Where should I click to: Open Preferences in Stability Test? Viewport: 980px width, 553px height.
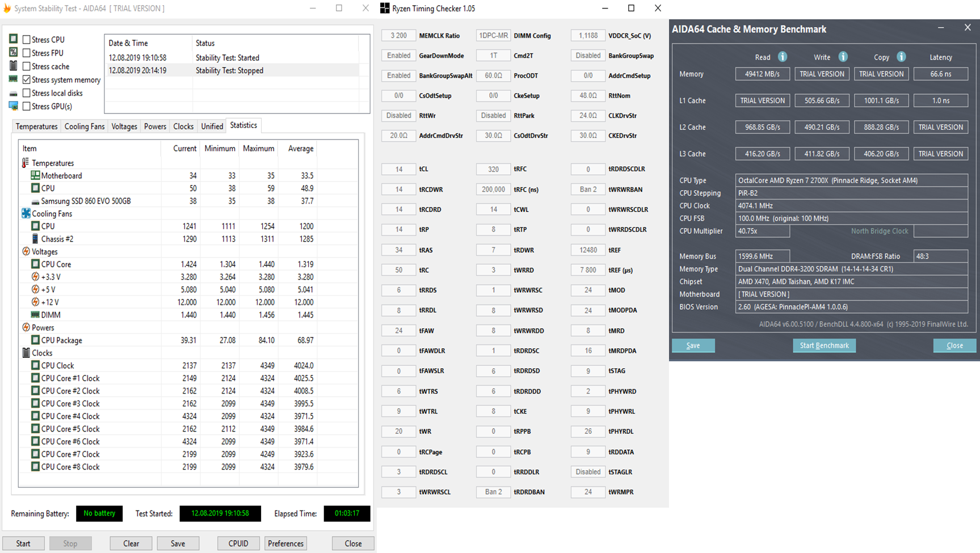(286, 543)
